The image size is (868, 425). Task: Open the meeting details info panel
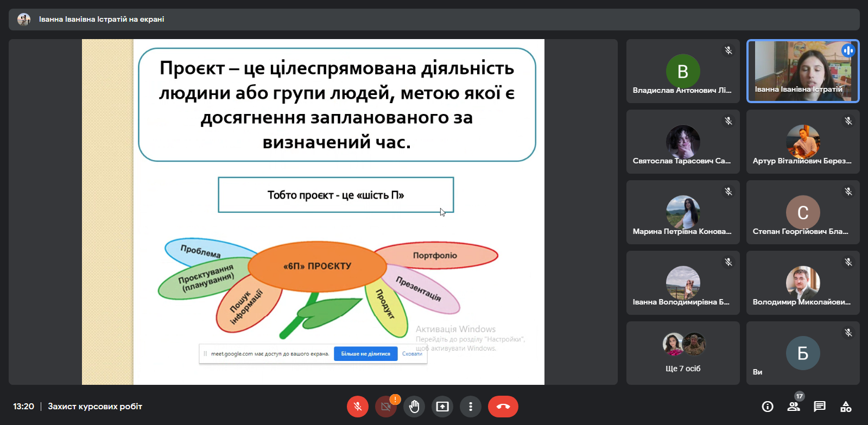(768, 407)
